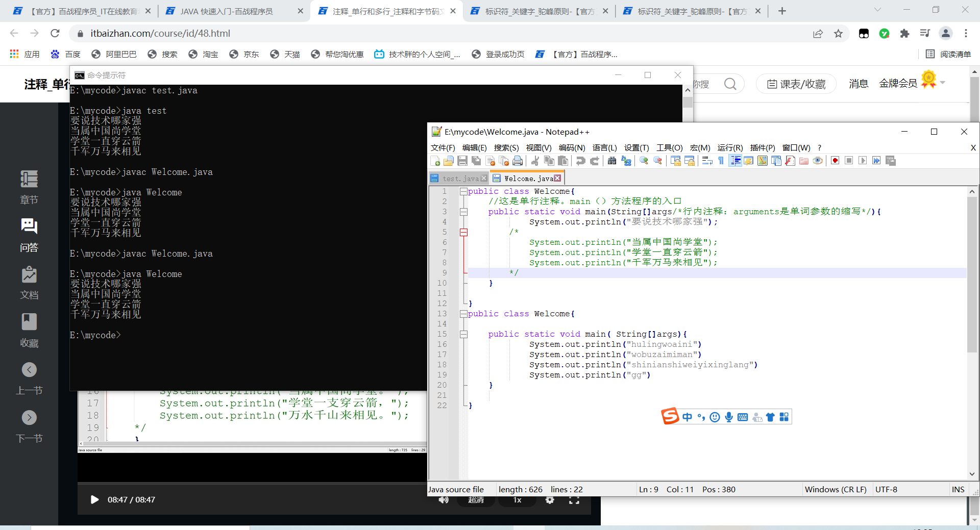
Task: Save the current file in Notepad++
Action: (x=462, y=161)
